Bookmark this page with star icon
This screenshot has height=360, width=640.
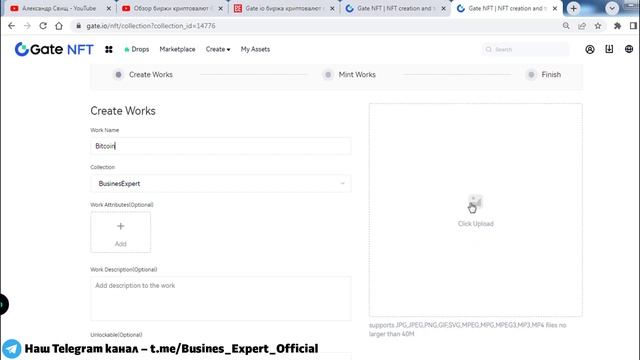coord(598,26)
